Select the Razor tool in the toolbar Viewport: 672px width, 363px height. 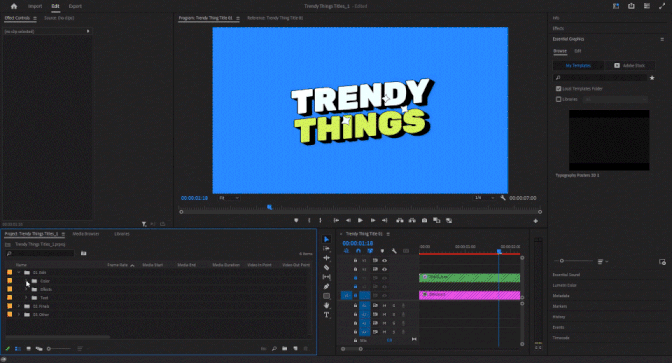click(x=327, y=267)
